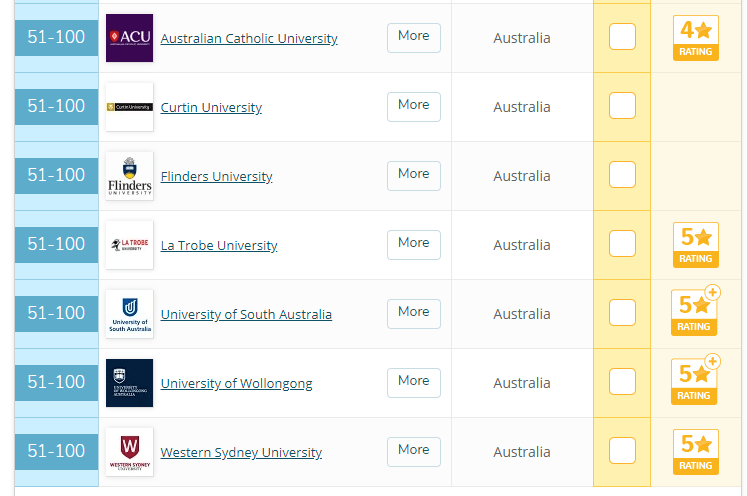
Task: Click the La Trobe University logo
Action: [130, 245]
